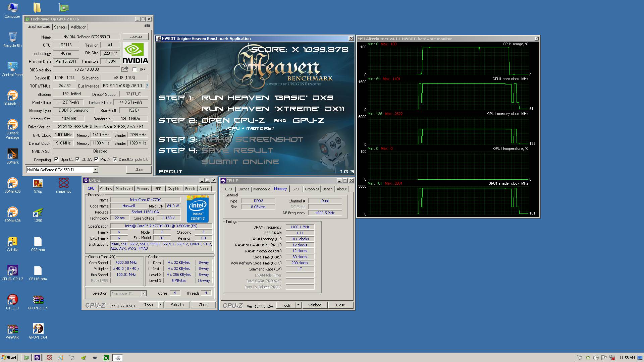The image size is (644, 362).
Task: Click the GPU1 temperature graph in Afterburner
Action: click(448, 165)
